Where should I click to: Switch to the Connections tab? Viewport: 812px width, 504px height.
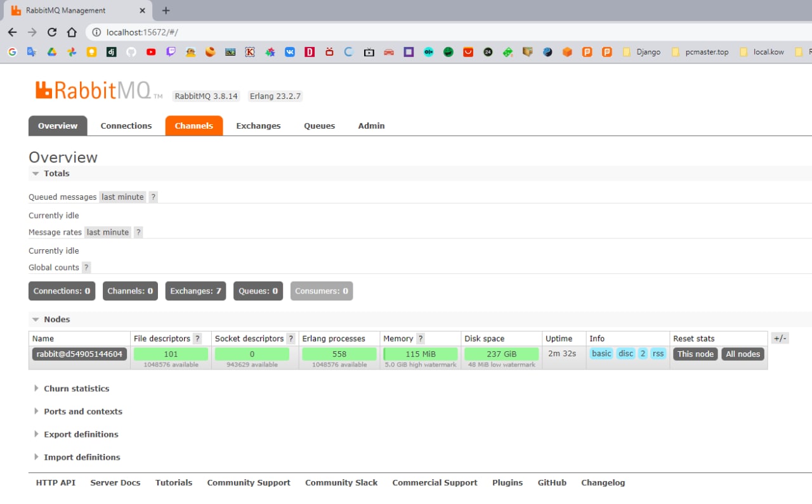pos(126,126)
